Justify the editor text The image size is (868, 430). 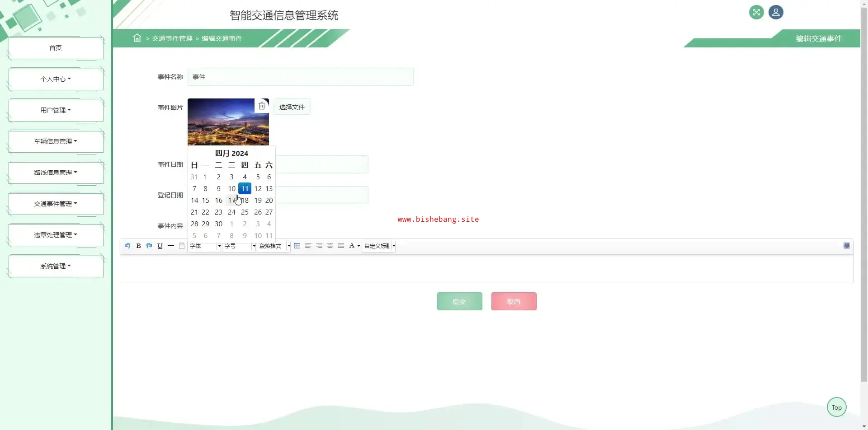(x=341, y=246)
